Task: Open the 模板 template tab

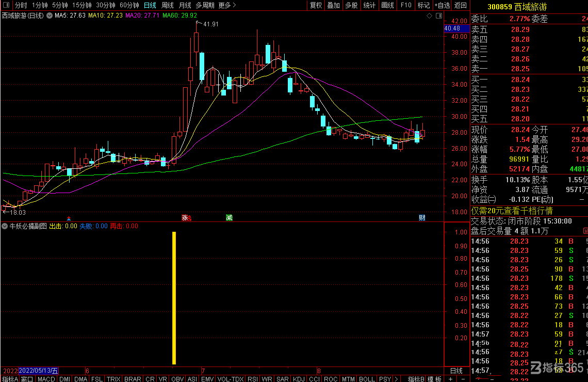Action: pyautogui.click(x=434, y=379)
